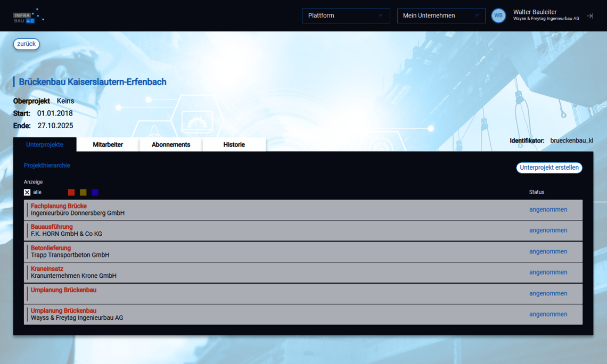Click the Projekthierarchie heading
The width and height of the screenshot is (607, 364).
click(x=47, y=166)
